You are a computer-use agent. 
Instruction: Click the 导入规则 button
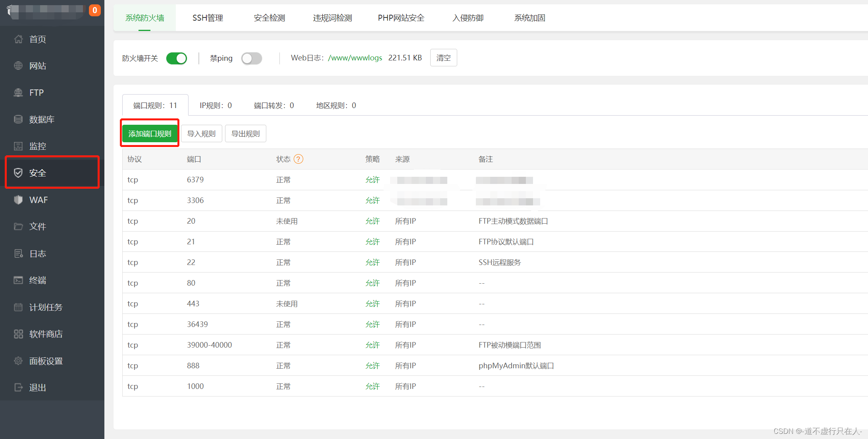coord(201,133)
